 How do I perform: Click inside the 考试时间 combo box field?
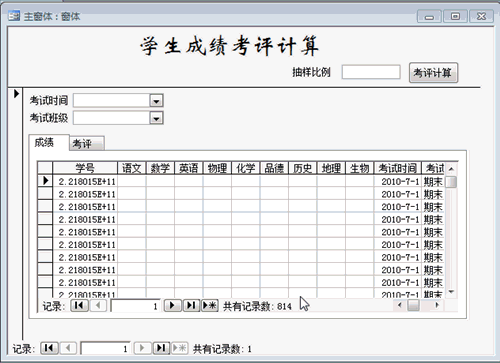(112, 101)
